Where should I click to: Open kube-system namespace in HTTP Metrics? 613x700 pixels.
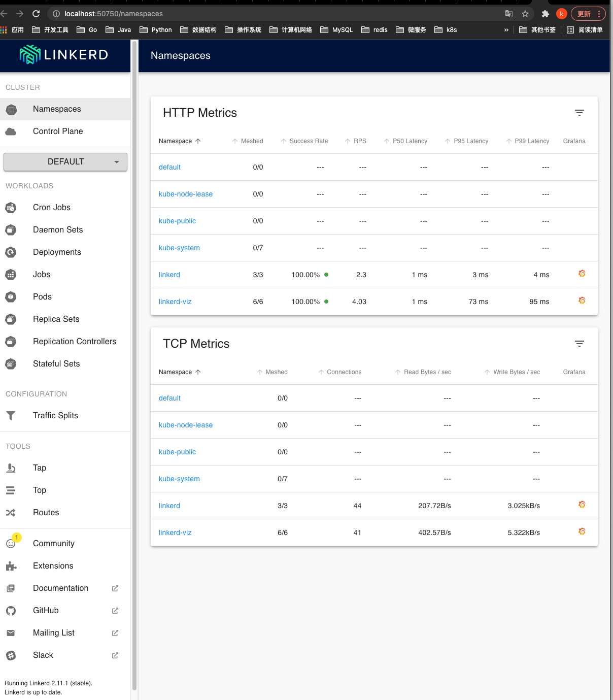click(x=179, y=248)
